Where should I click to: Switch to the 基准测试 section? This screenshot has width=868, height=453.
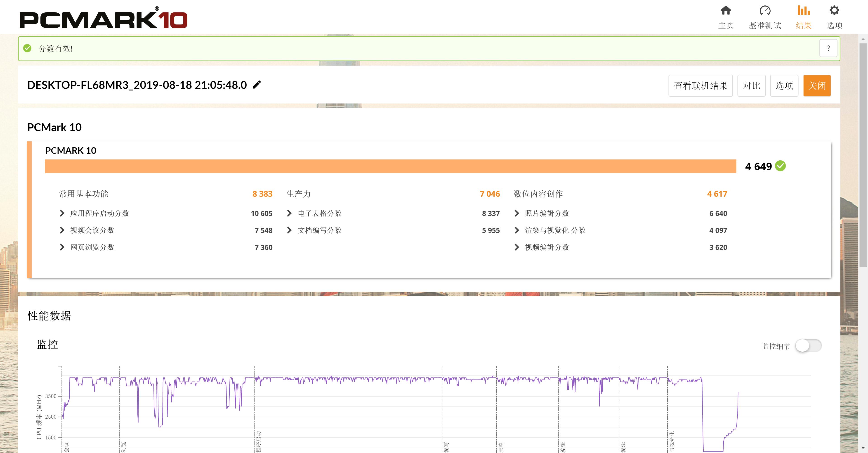765,17
